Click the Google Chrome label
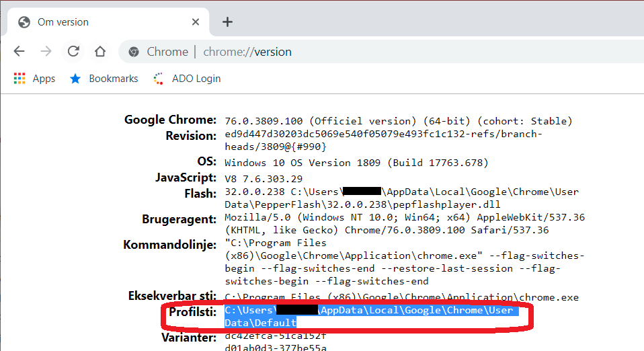Image resolution: width=644 pixels, height=351 pixels. (171, 120)
